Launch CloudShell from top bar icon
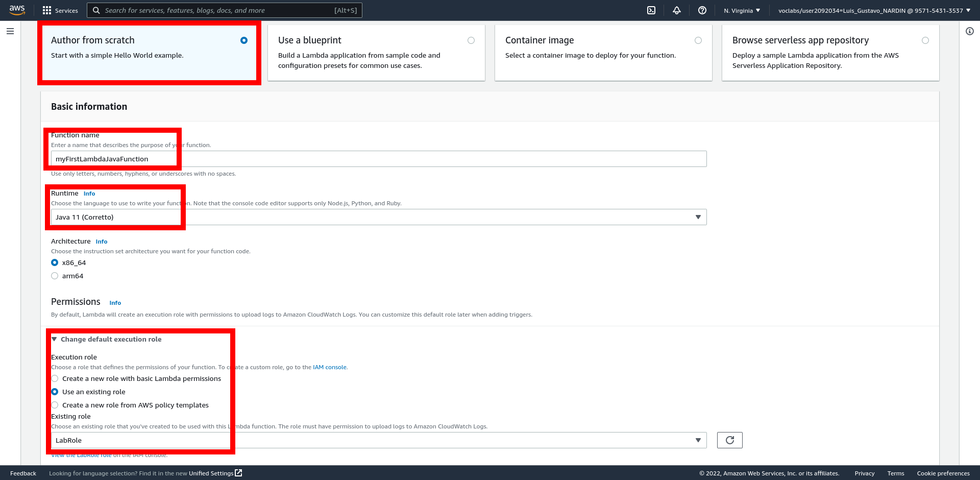Viewport: 980px width, 480px height. [651, 10]
